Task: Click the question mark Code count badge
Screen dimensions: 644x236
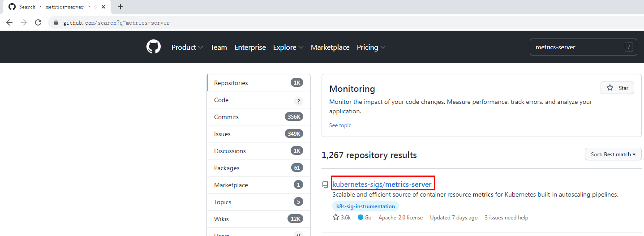Action: pyautogui.click(x=298, y=101)
